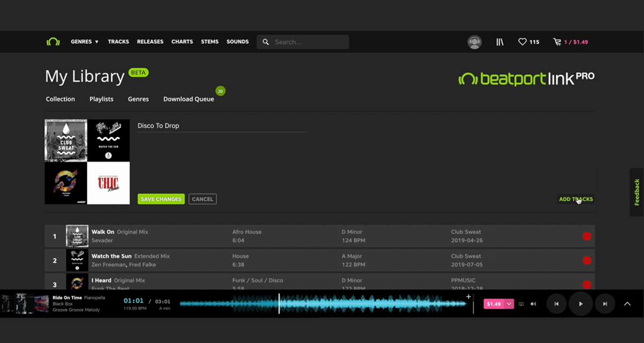Skip to next track in player

pyautogui.click(x=605, y=304)
